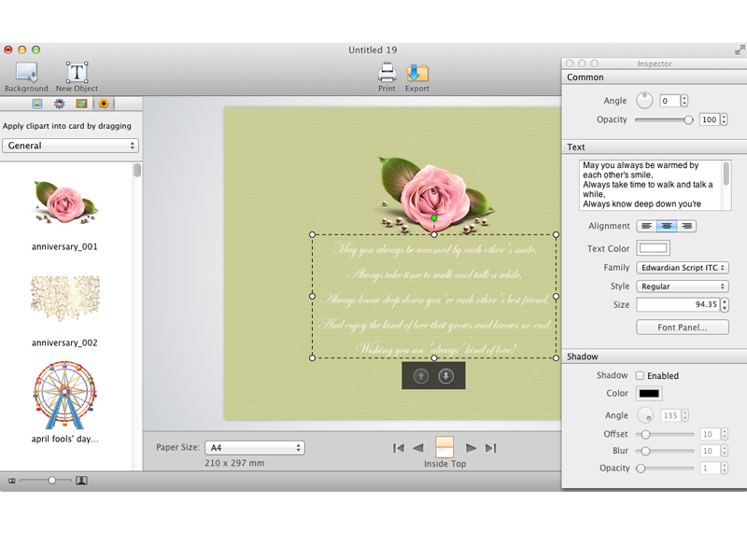Image resolution: width=747 pixels, height=560 pixels.
Task: Click the Export icon
Action: 416,75
